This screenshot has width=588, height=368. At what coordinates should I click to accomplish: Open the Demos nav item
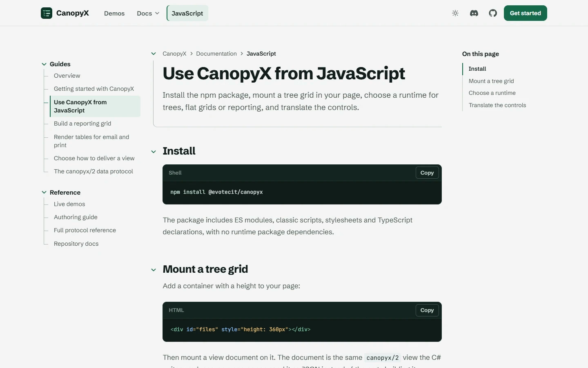(x=114, y=13)
